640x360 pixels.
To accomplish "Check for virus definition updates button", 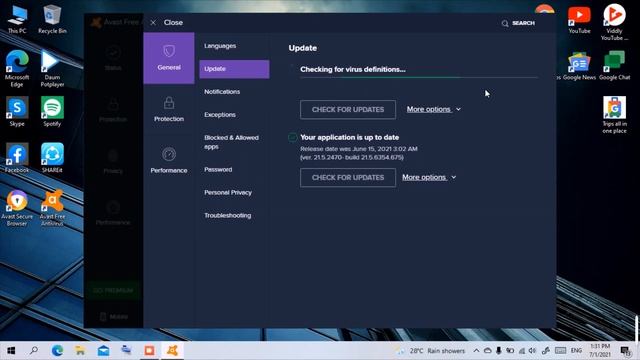I will point(348,109).
